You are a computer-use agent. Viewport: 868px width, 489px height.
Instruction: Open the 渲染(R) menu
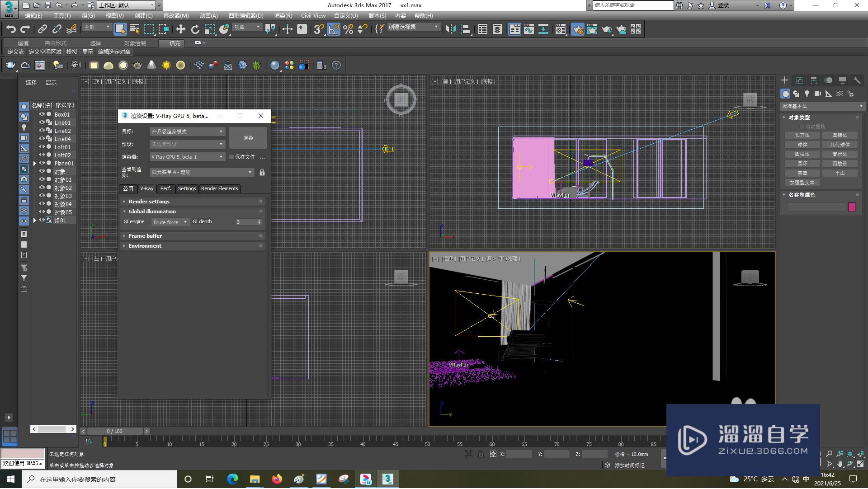point(283,15)
